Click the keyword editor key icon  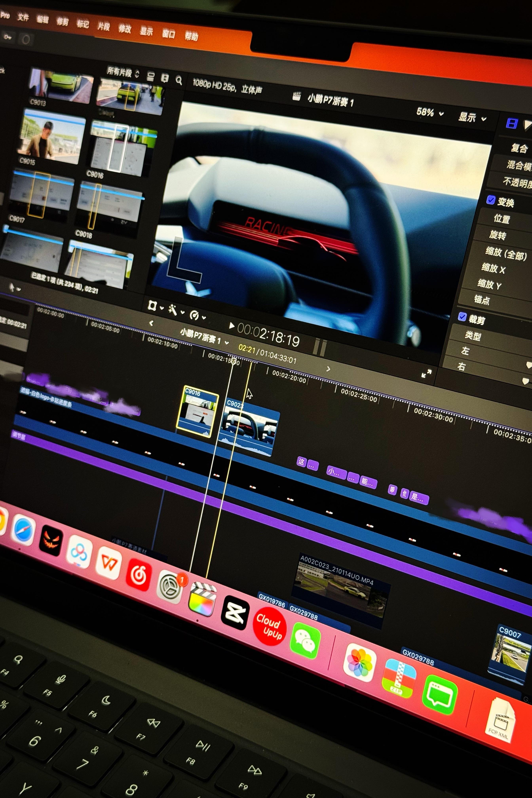[8, 37]
